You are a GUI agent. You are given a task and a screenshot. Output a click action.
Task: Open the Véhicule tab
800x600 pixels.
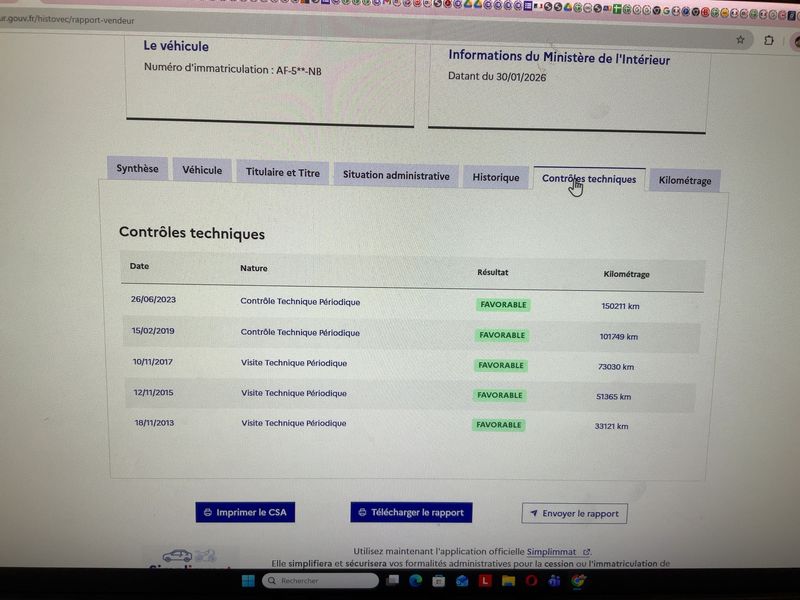pos(202,171)
